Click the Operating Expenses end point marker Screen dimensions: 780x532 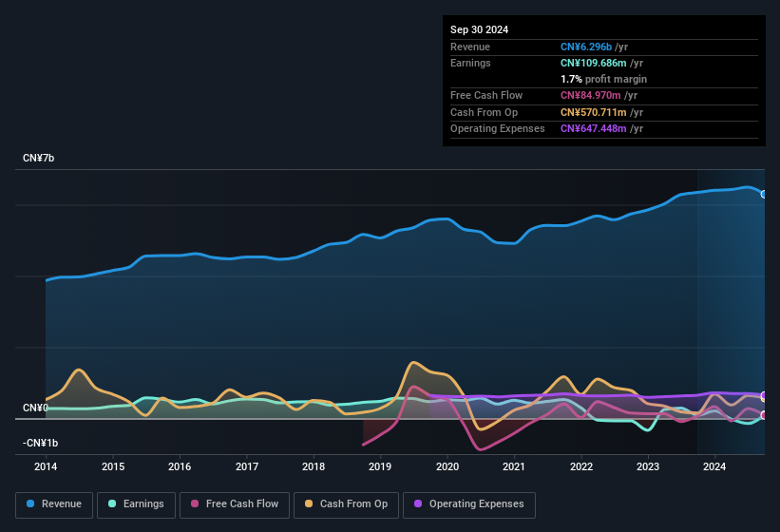point(764,395)
